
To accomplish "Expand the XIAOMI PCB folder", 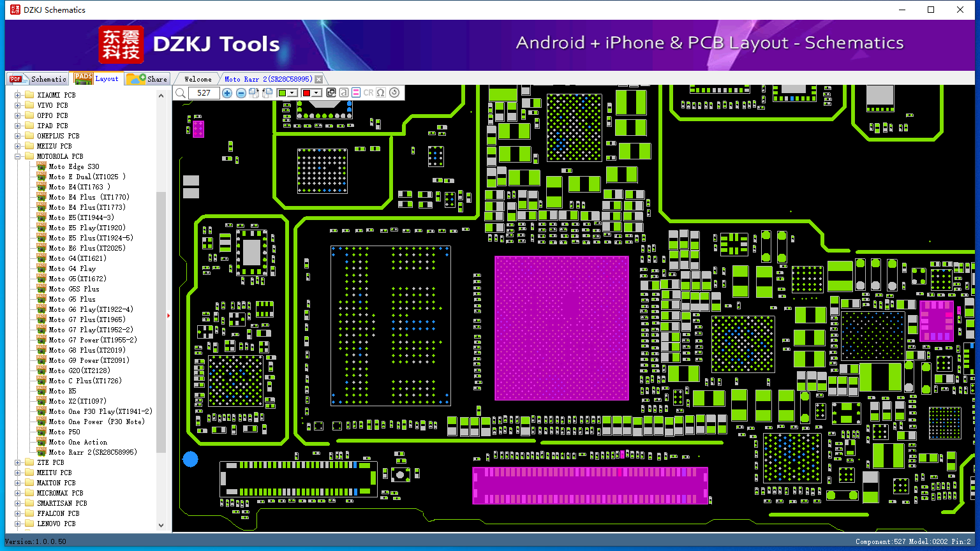I will click(18, 95).
